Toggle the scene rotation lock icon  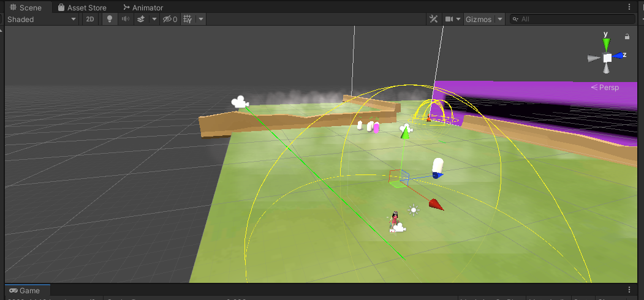point(627,37)
